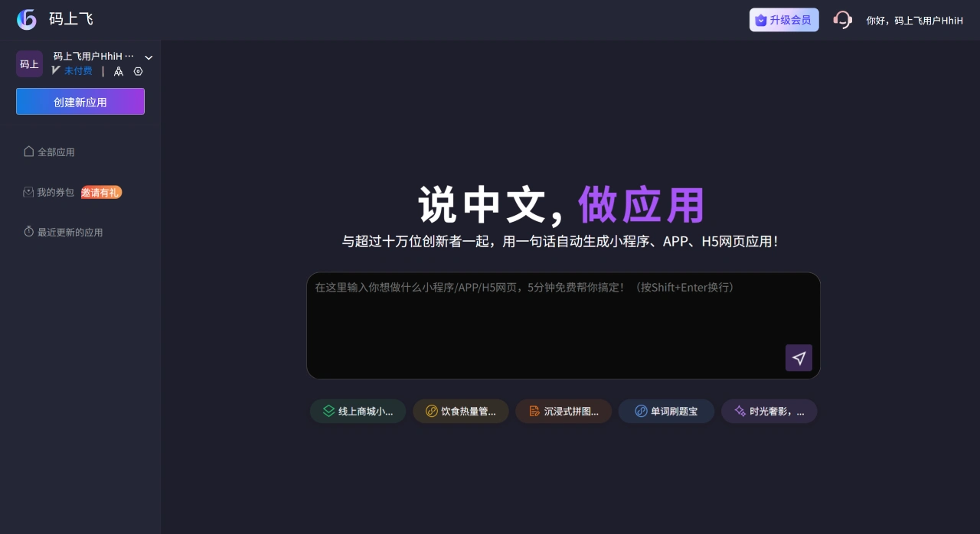This screenshot has width=980, height=534.
Task: Click the 邀请有礼 badge
Action: point(101,193)
